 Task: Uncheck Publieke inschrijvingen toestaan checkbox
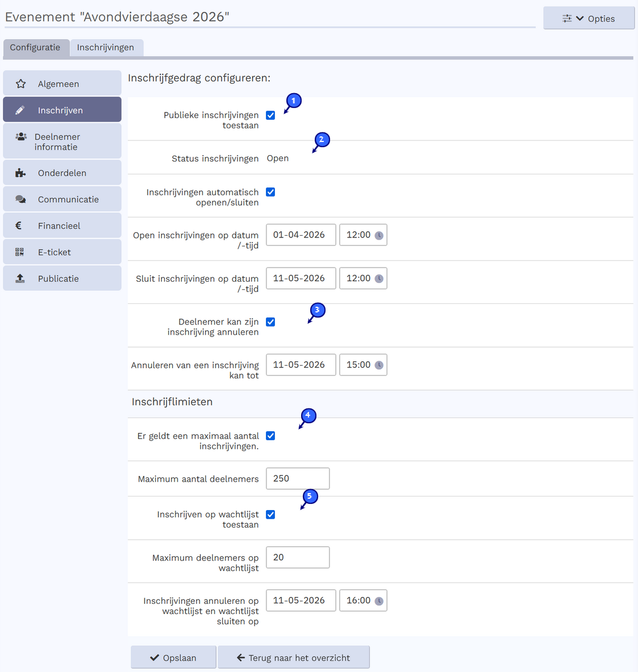pos(270,115)
